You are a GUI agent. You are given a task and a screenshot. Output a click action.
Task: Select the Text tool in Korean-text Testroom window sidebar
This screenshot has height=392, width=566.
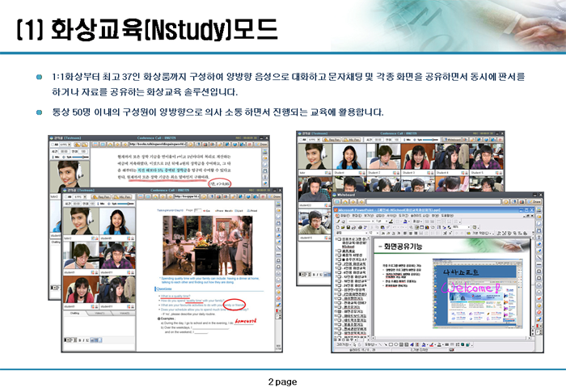[x=265, y=177]
